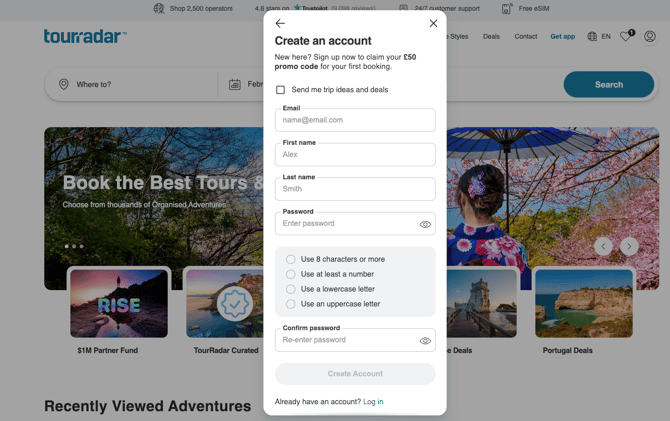This screenshot has width=670, height=421.
Task: Click the Where to? destination field
Action: click(x=135, y=85)
